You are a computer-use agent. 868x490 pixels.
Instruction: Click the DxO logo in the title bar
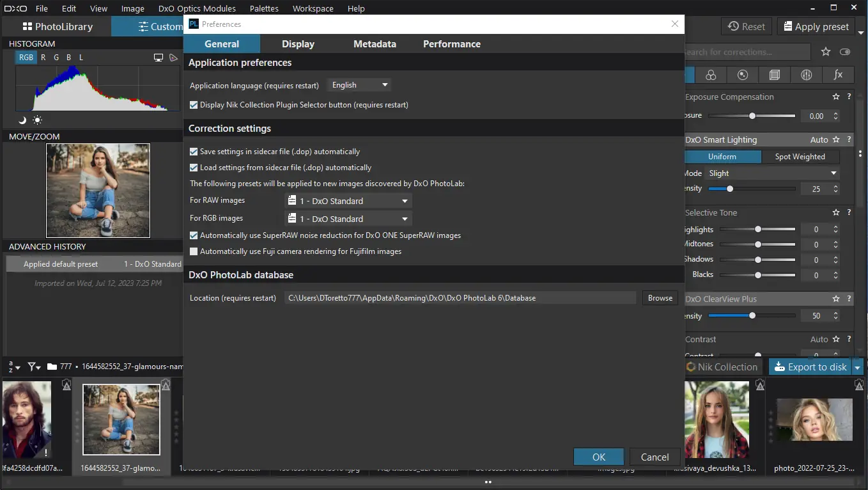click(14, 8)
